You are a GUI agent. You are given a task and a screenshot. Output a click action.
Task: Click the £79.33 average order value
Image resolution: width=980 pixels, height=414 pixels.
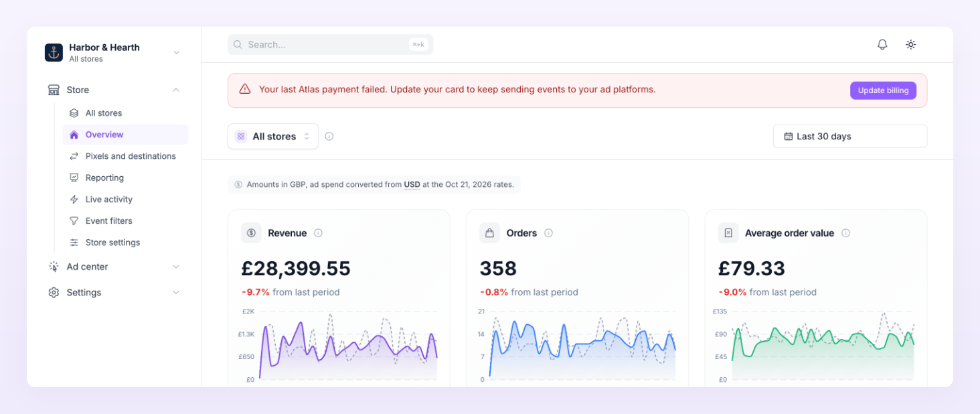coord(752,269)
